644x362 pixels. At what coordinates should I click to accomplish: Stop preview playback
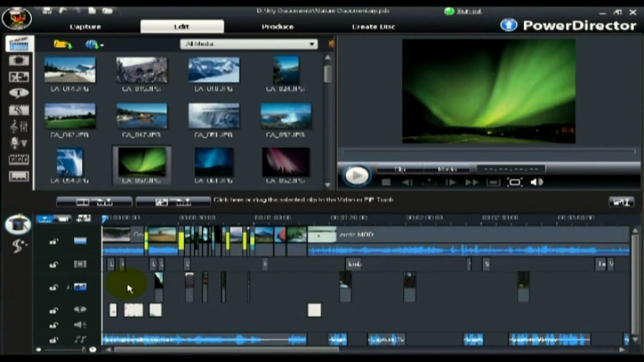point(386,182)
